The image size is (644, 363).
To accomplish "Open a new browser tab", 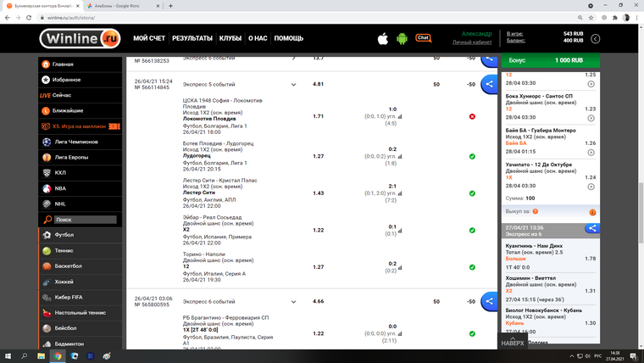I will (170, 6).
